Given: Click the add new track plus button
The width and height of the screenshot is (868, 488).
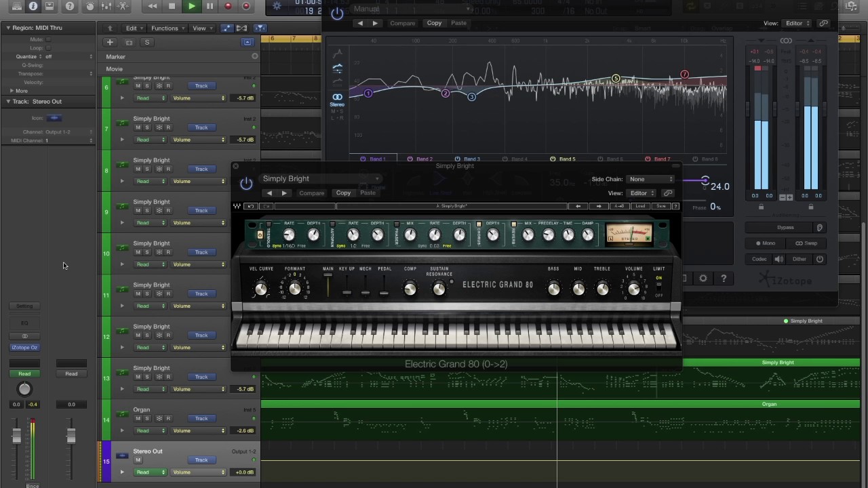Looking at the screenshot, I should pos(111,43).
